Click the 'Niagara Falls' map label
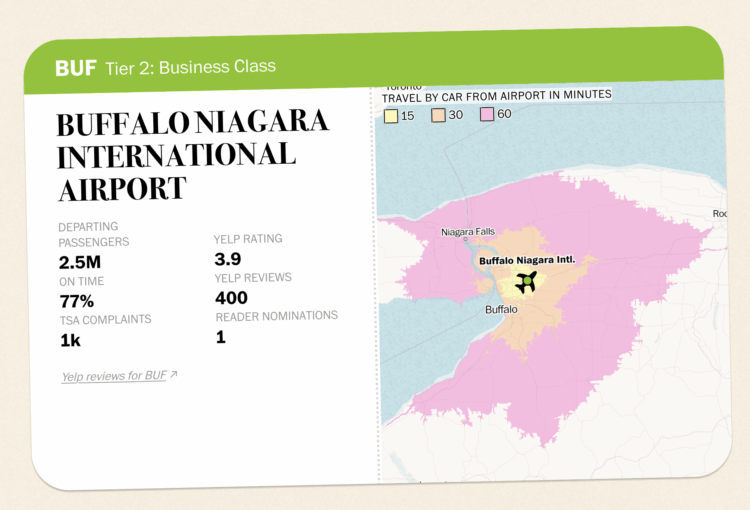The height and width of the screenshot is (510, 750). point(468,232)
